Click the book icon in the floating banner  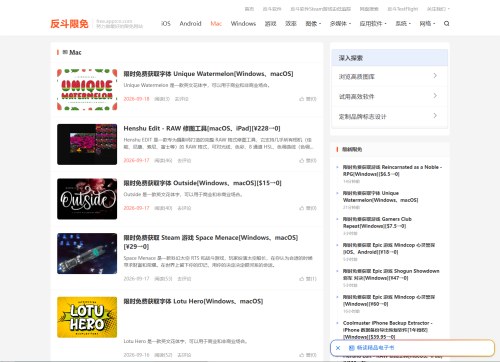[x=351, y=348]
